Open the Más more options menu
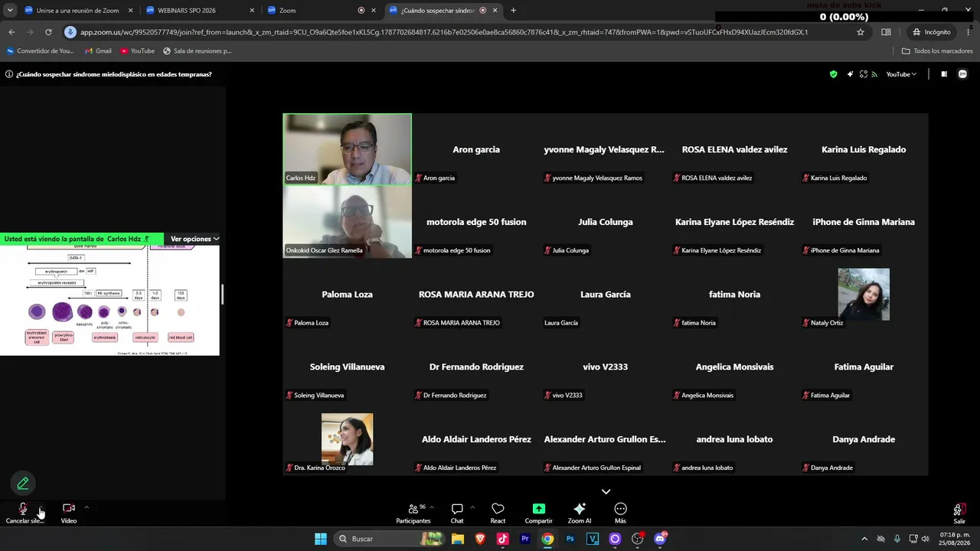This screenshot has height=551, width=980. pos(620,513)
